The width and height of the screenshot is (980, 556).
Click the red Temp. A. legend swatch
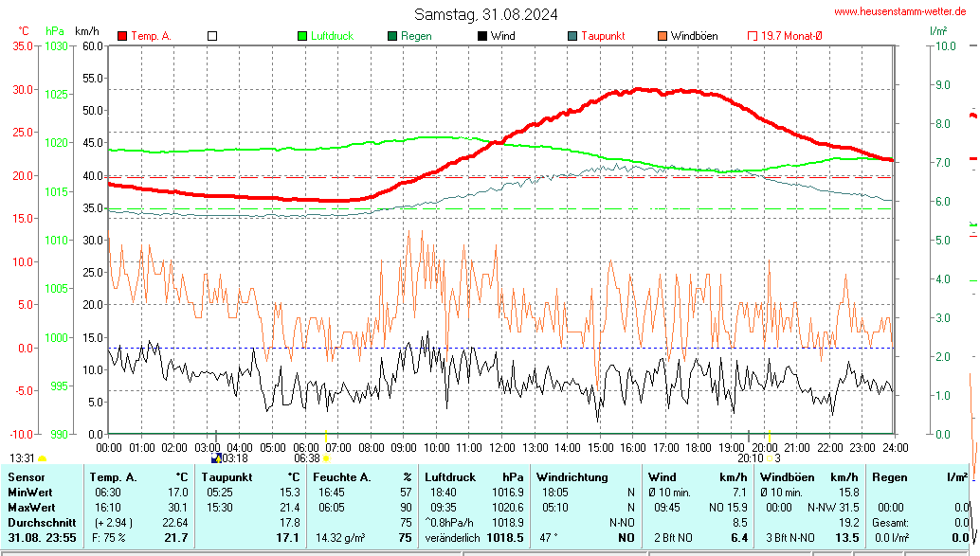(x=122, y=36)
